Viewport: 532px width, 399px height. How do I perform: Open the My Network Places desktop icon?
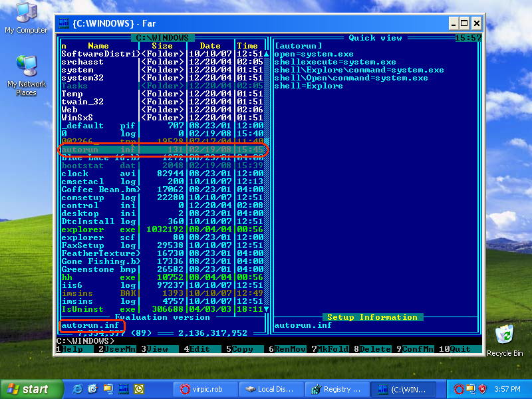click(27, 76)
